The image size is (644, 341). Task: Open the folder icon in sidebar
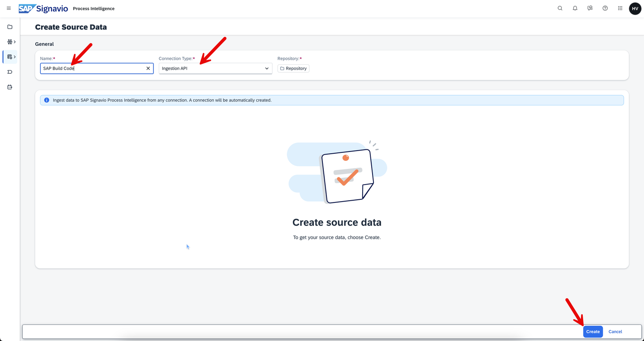pos(10,27)
